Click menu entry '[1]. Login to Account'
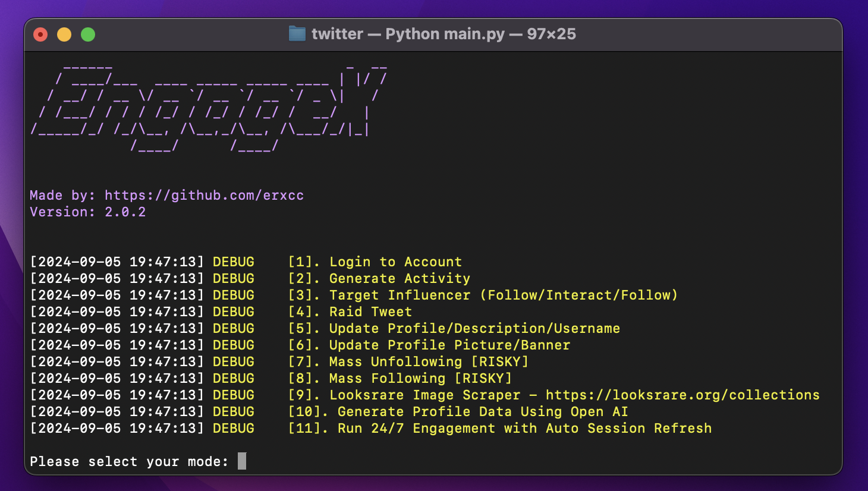This screenshot has height=491, width=868. click(x=375, y=262)
